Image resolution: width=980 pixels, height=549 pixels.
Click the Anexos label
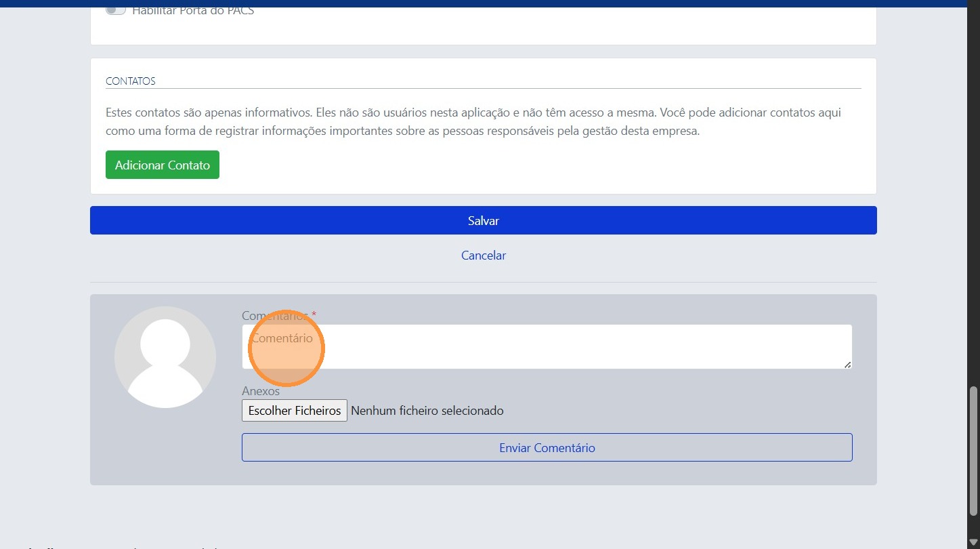(261, 391)
